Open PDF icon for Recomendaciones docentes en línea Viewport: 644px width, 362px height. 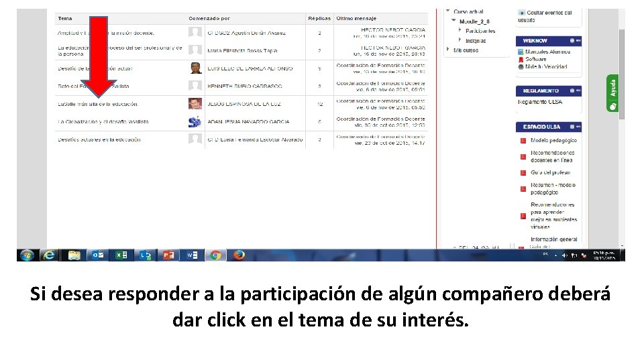tap(523, 156)
